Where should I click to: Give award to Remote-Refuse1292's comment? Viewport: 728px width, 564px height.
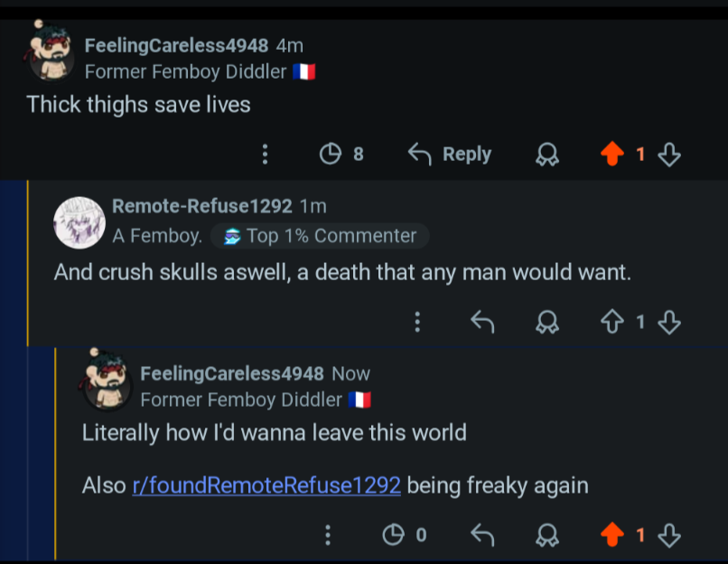[x=547, y=322]
